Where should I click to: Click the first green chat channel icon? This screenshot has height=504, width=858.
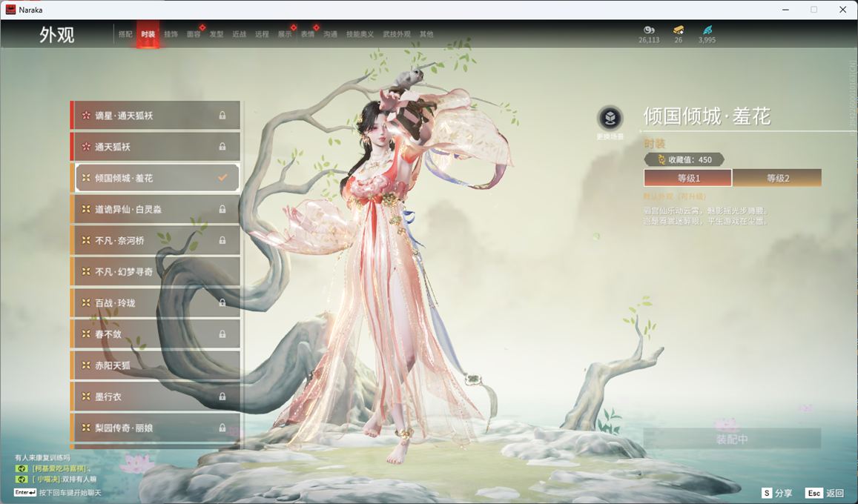[x=22, y=468]
